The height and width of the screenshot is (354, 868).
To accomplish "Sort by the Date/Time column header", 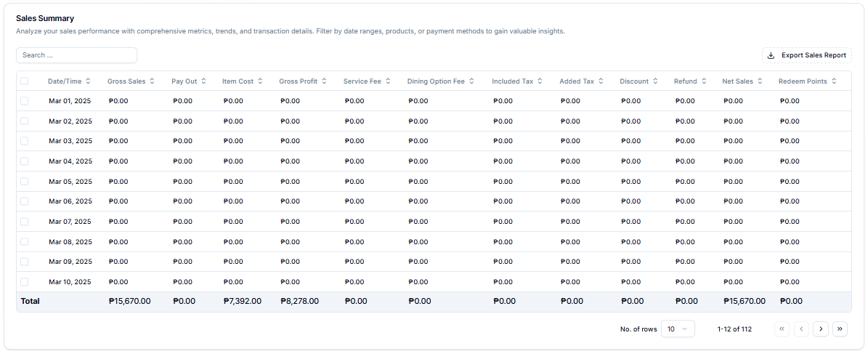I will [x=69, y=81].
